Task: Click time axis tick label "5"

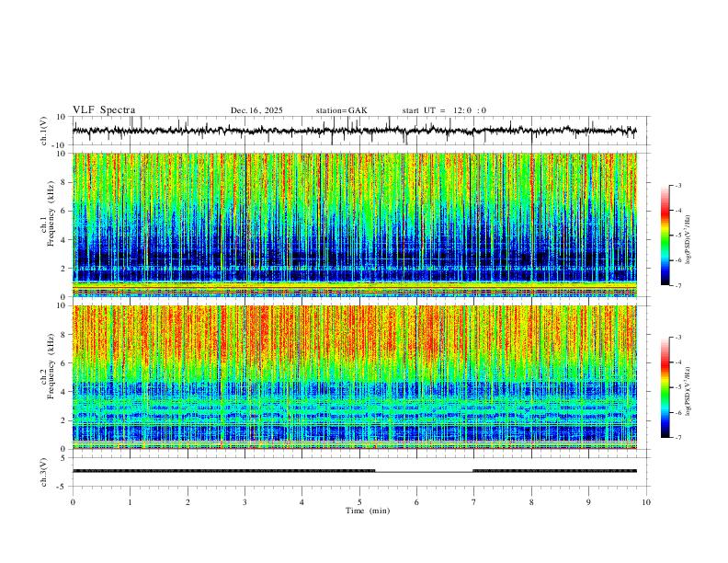Action: [359, 502]
